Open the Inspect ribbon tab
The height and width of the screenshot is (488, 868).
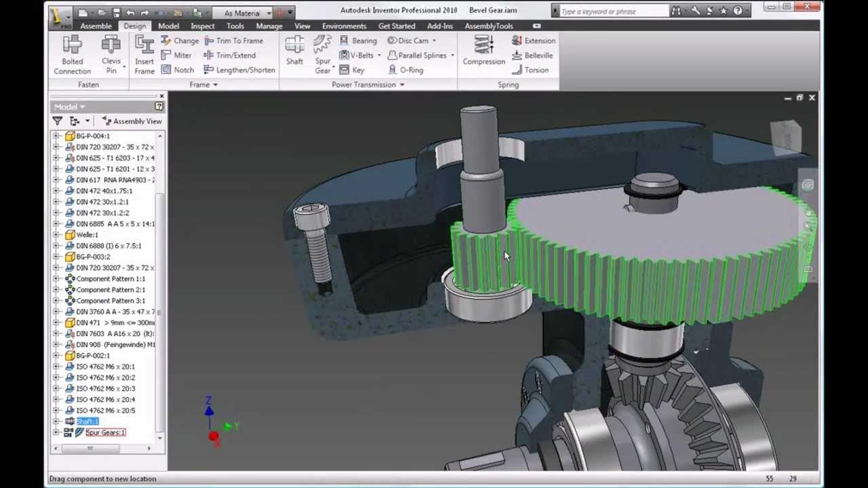pyautogui.click(x=203, y=26)
